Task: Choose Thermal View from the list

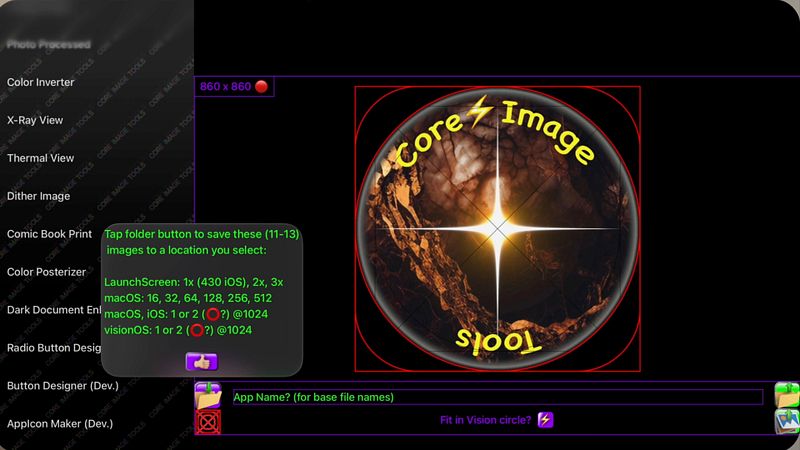Action: pyautogui.click(x=40, y=158)
